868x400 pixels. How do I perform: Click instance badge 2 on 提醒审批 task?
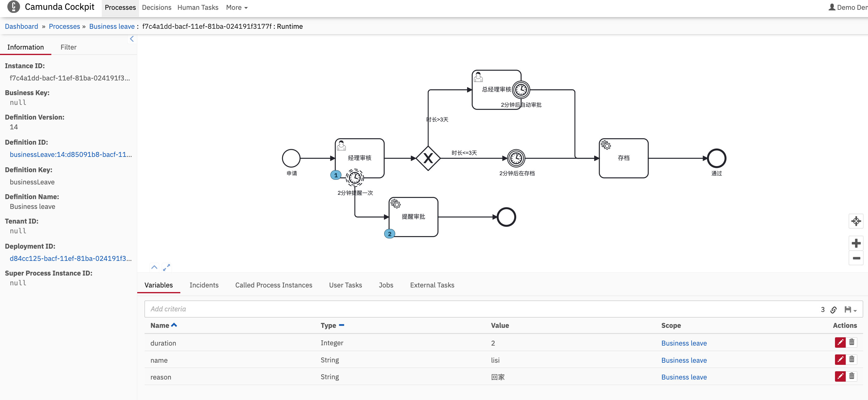[x=389, y=234]
